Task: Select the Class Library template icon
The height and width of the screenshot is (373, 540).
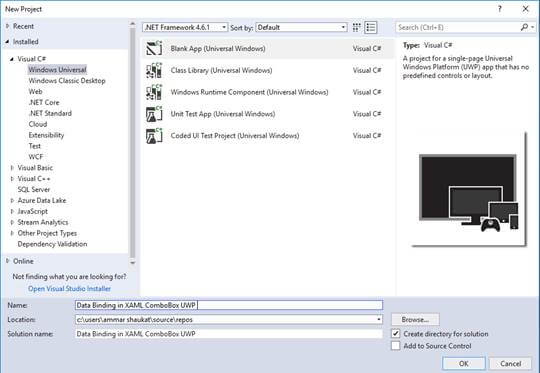Action: click(x=154, y=70)
